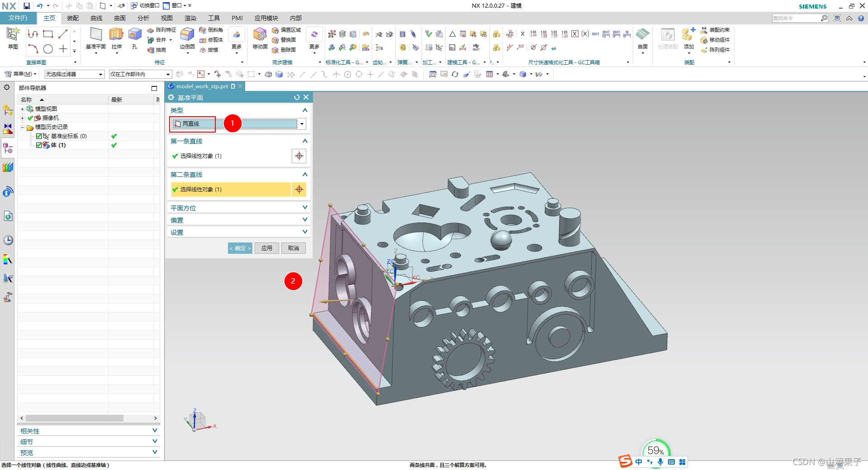The height and width of the screenshot is (470, 868).
Task: Toggle checkbox for 基准坐标系 (0) in navigator
Action: [x=39, y=136]
